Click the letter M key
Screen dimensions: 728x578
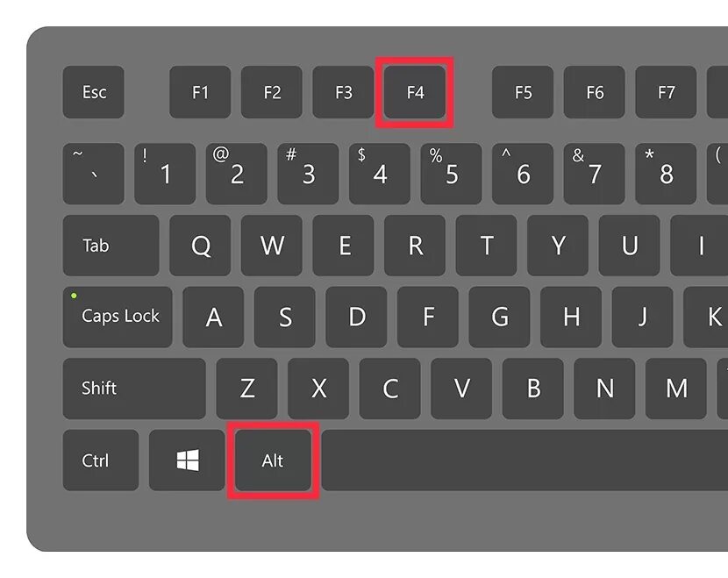click(x=676, y=389)
